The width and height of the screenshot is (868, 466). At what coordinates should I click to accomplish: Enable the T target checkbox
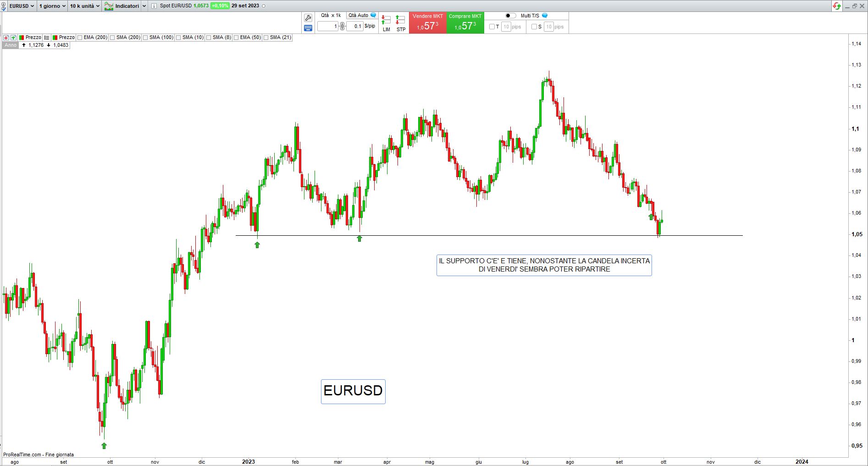pyautogui.click(x=492, y=27)
